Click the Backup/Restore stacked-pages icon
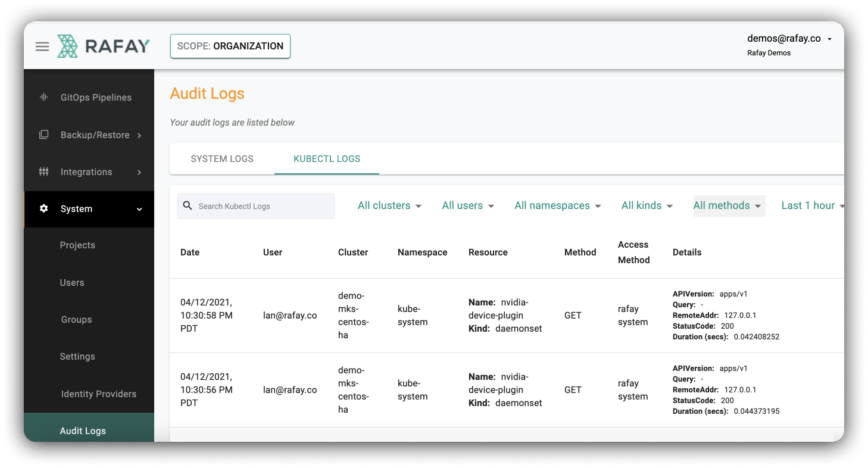The image size is (868, 468). 44,135
